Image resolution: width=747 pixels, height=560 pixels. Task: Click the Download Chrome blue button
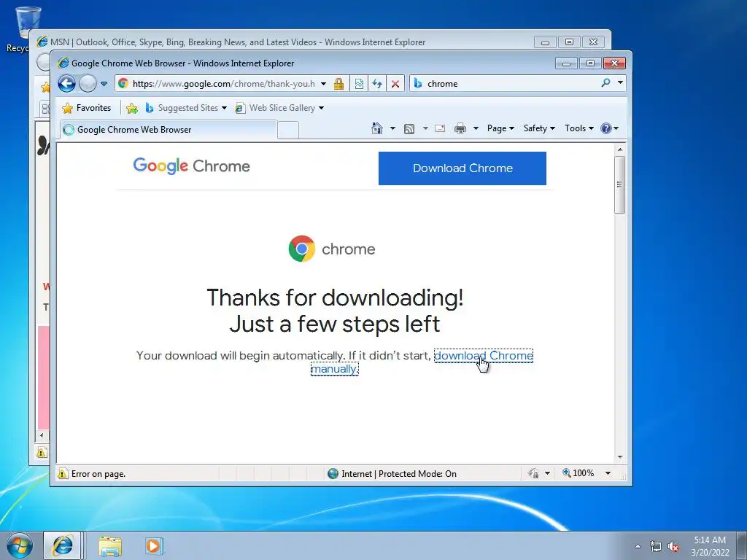click(462, 168)
